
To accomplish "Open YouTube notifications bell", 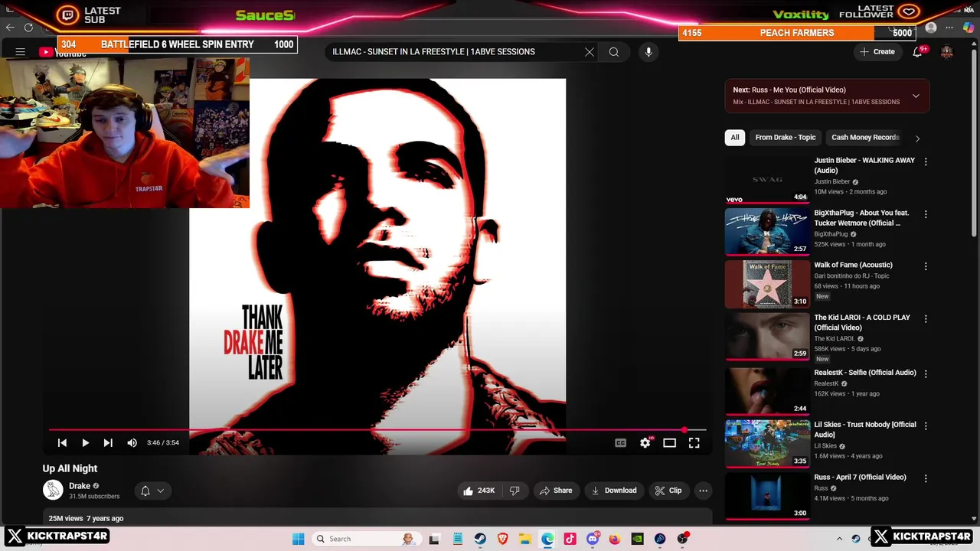I will tap(917, 52).
